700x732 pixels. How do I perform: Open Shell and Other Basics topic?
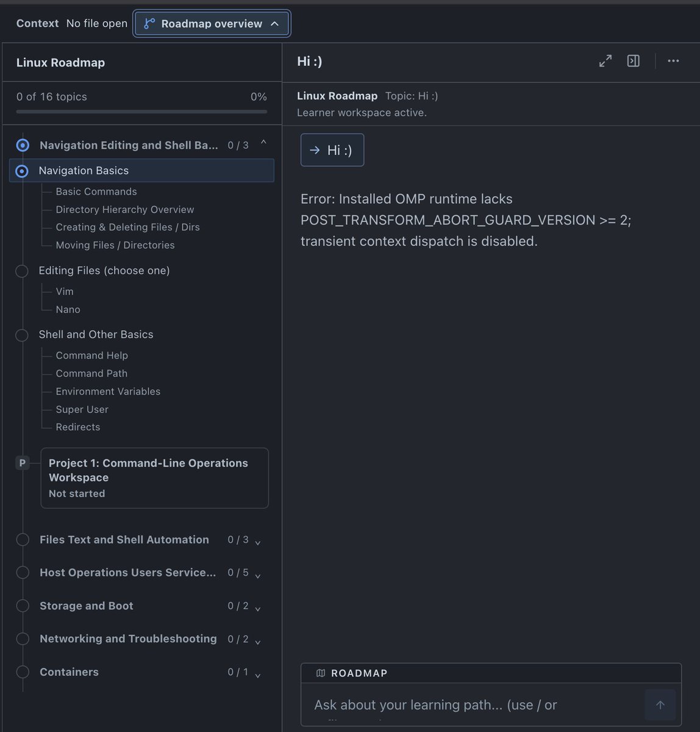click(96, 334)
